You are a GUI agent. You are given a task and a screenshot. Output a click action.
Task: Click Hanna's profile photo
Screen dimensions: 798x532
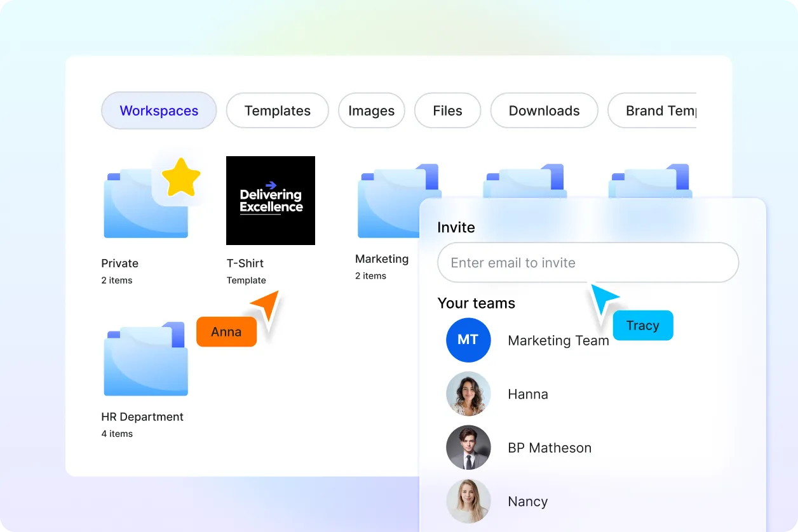tap(468, 394)
